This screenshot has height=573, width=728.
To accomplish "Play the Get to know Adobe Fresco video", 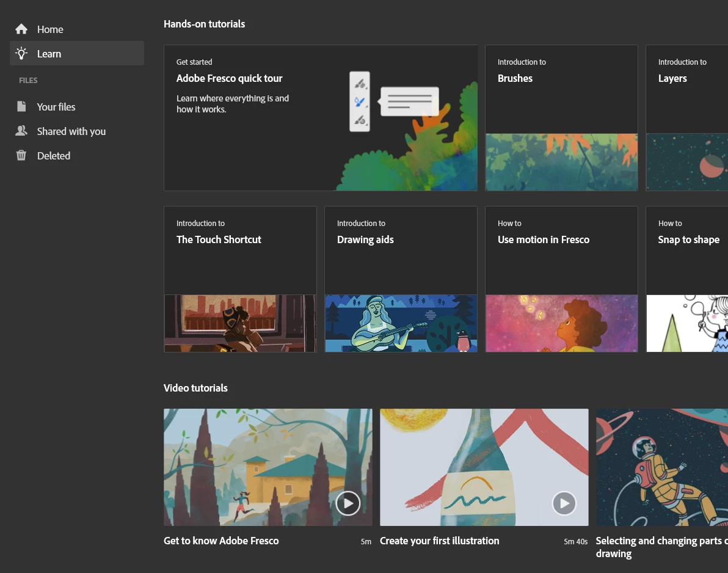I will coord(348,503).
